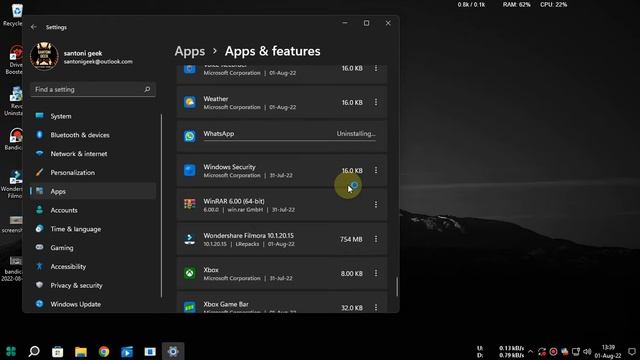The width and height of the screenshot is (640, 360).
Task: Click the WinRAR app icon
Action: tap(190, 204)
